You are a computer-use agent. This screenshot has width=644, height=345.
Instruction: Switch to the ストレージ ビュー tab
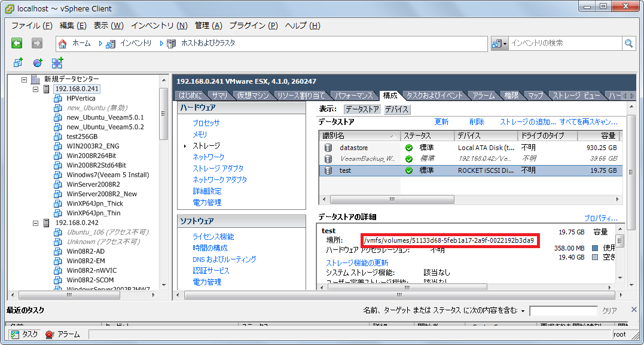point(575,96)
